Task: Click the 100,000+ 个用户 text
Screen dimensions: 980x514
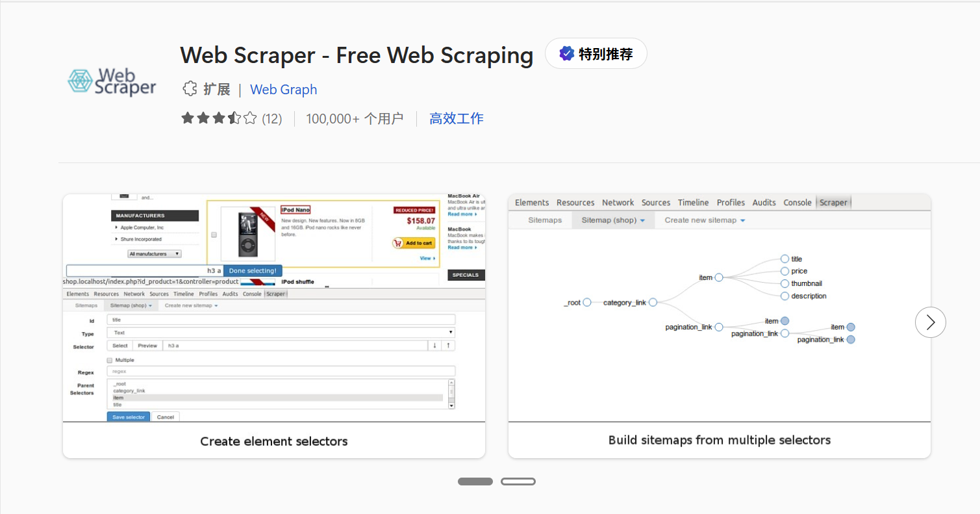Action: (x=355, y=118)
